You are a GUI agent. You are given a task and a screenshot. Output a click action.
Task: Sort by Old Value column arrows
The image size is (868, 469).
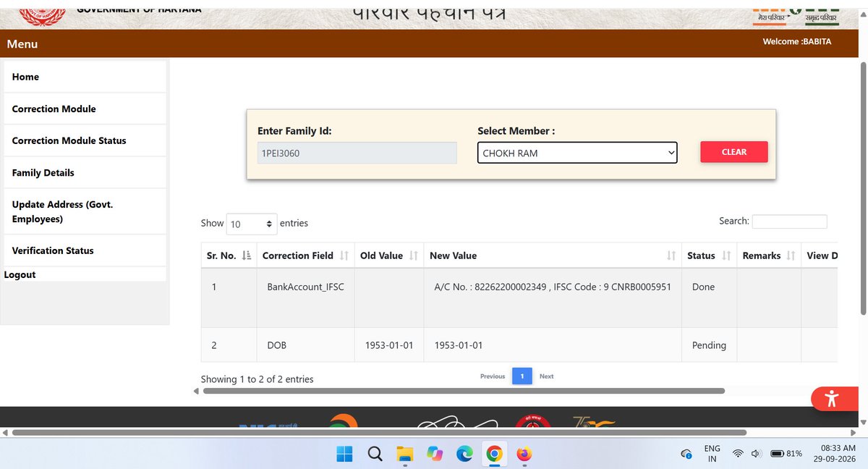pyautogui.click(x=414, y=255)
